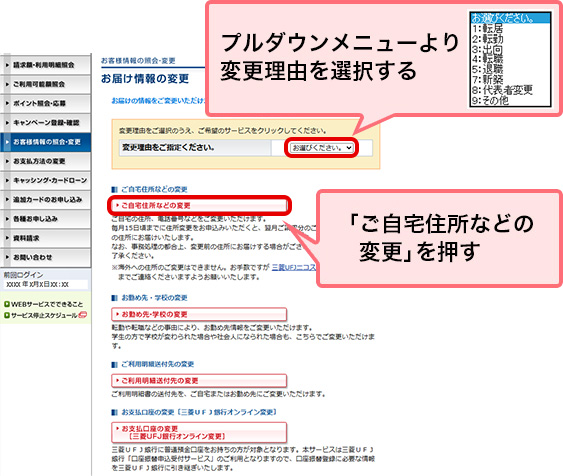Click the ご自宅住所などの変更 button
This screenshot has height=476, width=563.
pyautogui.click(x=199, y=206)
